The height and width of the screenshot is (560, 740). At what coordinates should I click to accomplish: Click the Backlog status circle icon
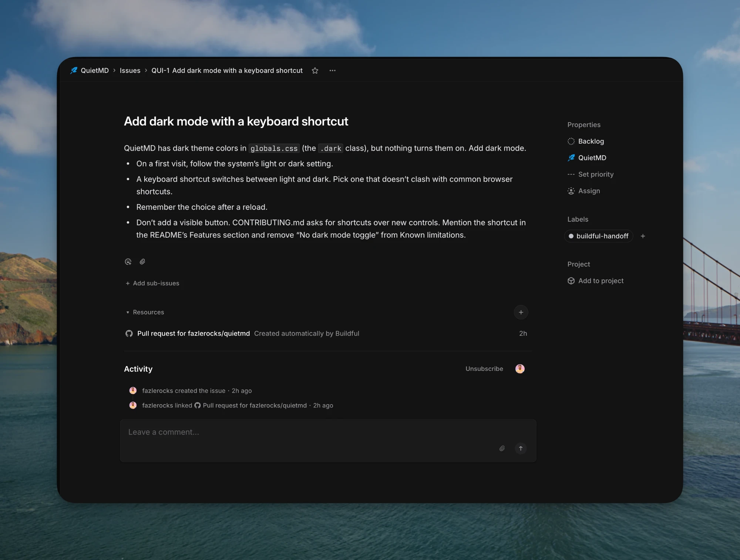coord(571,141)
